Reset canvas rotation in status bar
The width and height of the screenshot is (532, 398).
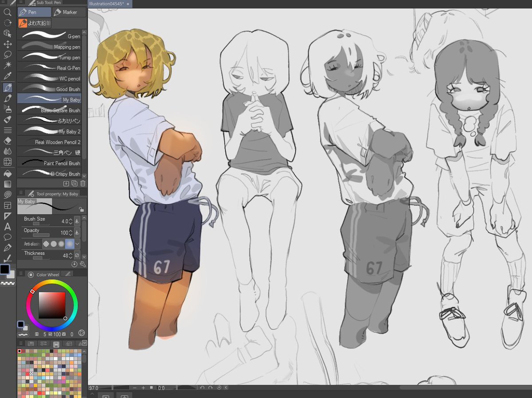218,388
